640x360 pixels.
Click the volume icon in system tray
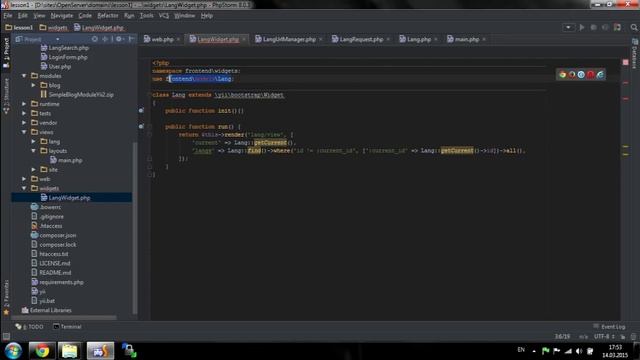(x=579, y=351)
